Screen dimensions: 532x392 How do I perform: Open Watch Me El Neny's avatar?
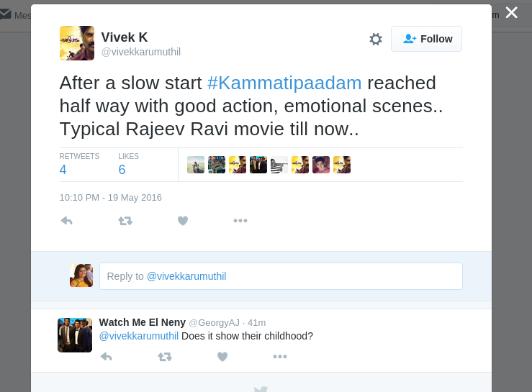click(75, 335)
